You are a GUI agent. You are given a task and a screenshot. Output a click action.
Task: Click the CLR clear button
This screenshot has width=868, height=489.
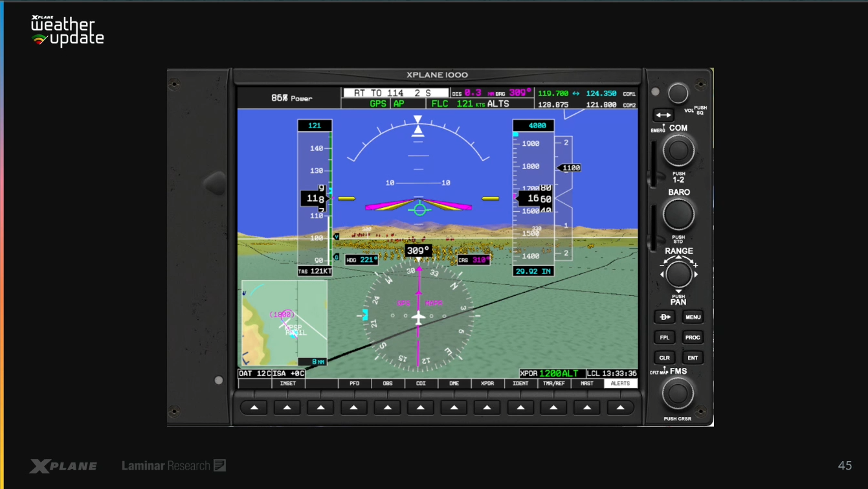pos(665,358)
